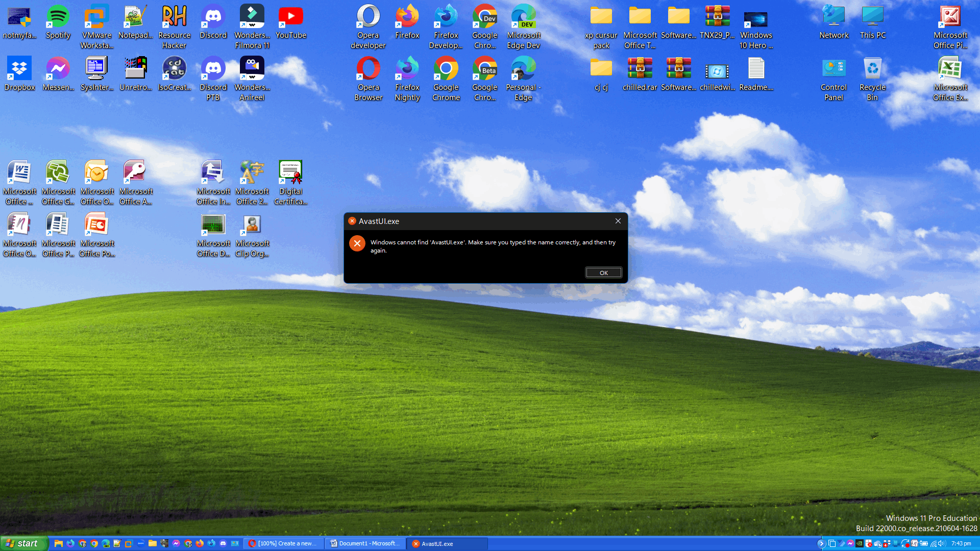Click OK in the AvastUI.exe error dialog
The image size is (980, 551).
tap(603, 273)
